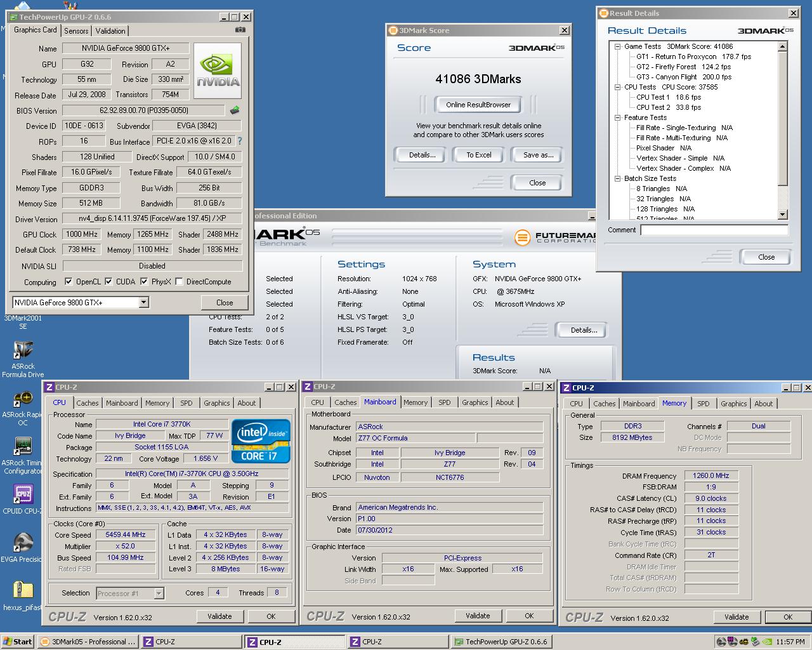Click the Comment input field

714,230
